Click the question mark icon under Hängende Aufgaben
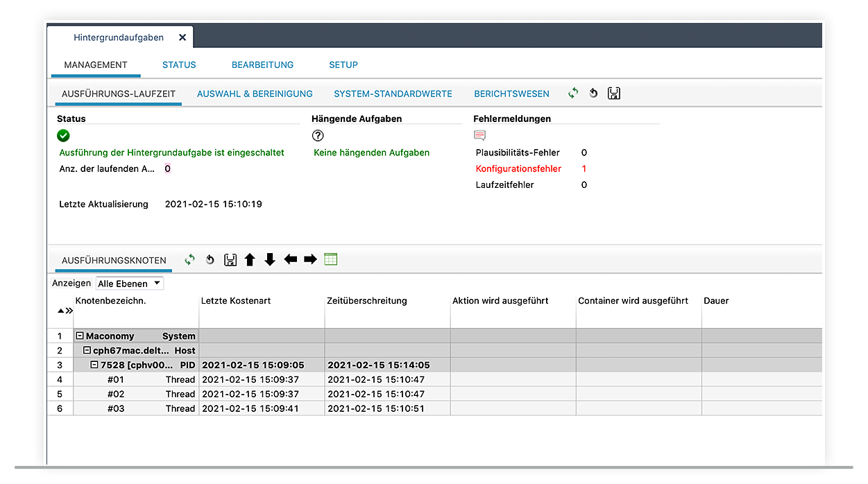868x484 pixels. [318, 135]
